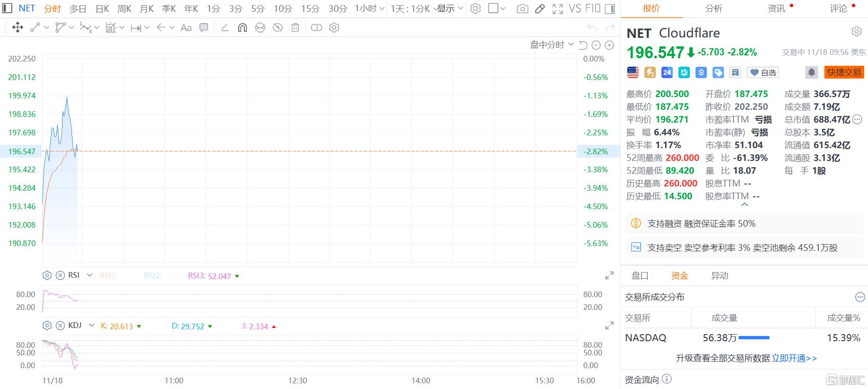Click the screenshot camera icon
The height and width of the screenshot is (389, 868).
(x=522, y=9)
